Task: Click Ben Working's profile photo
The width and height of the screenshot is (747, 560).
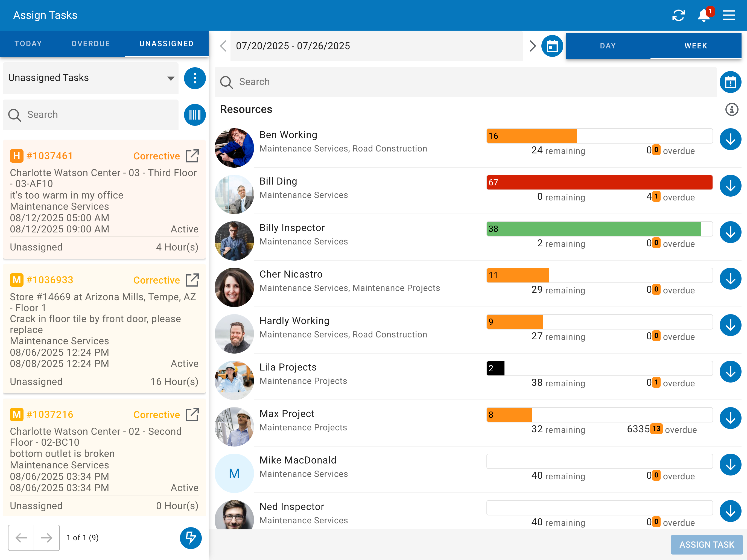Action: click(x=234, y=148)
